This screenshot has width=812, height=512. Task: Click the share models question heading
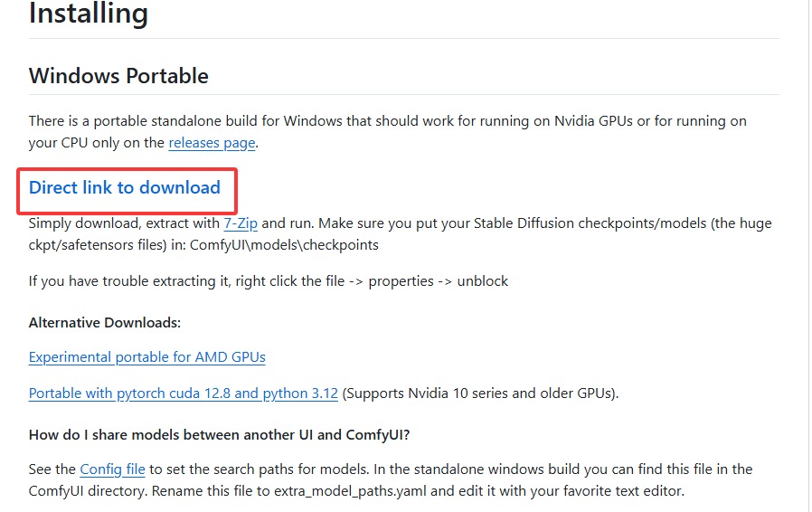coord(219,434)
